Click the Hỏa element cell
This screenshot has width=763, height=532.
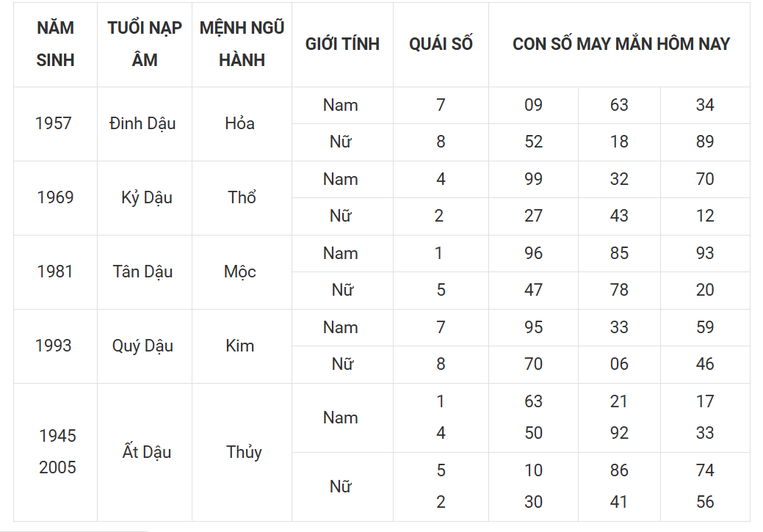click(x=242, y=124)
